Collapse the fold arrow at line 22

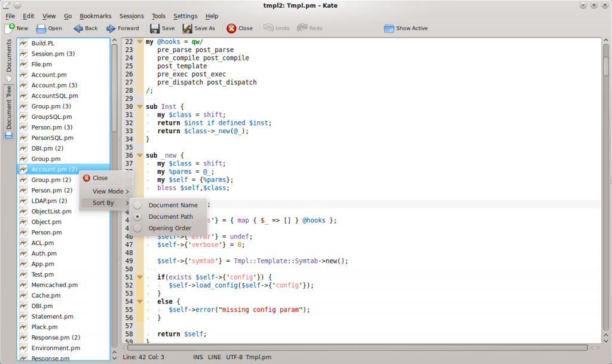pos(140,42)
